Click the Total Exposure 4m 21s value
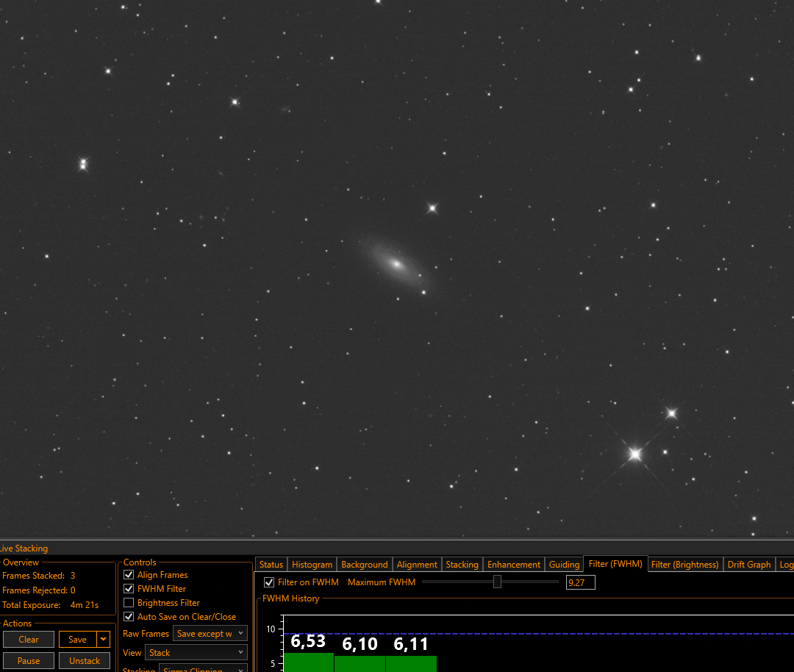This screenshot has height=672, width=794. 85,604
